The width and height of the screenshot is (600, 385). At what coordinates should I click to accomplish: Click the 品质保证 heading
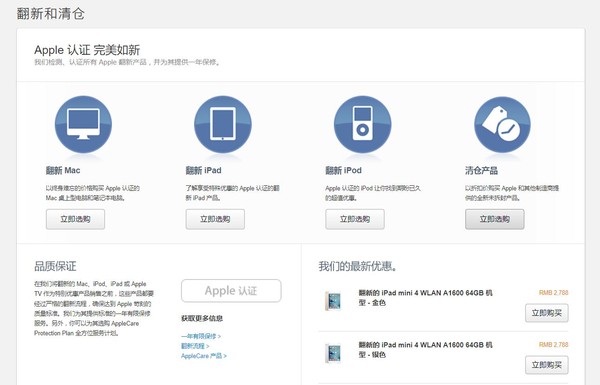click(x=55, y=266)
